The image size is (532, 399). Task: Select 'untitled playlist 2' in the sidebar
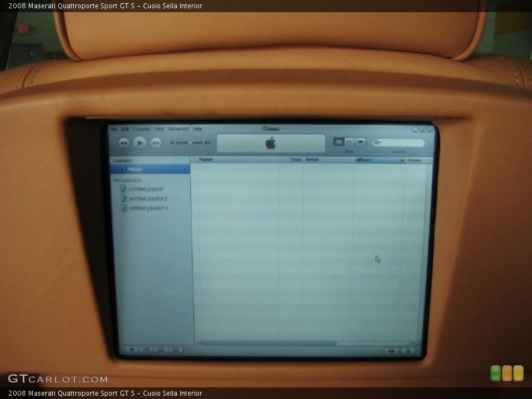(x=148, y=198)
